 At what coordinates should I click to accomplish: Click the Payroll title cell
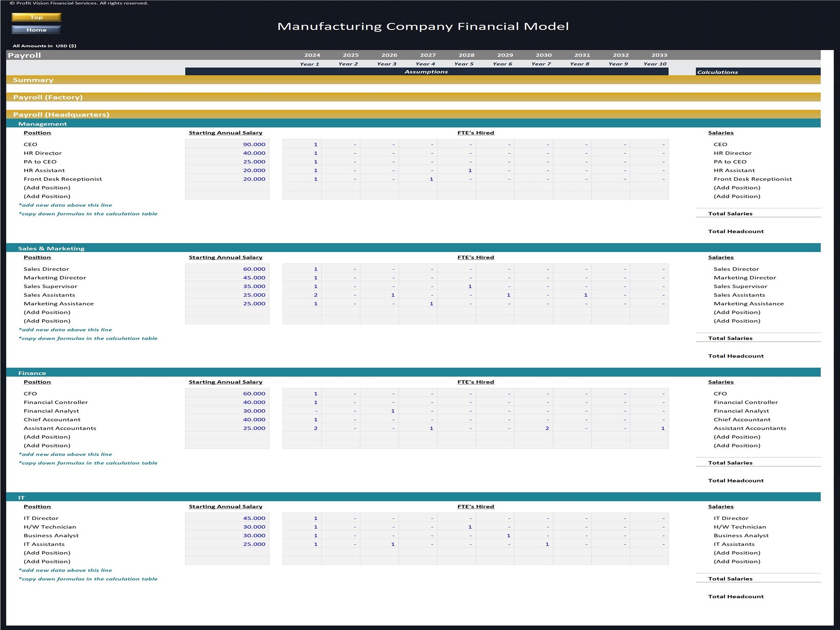click(24, 55)
